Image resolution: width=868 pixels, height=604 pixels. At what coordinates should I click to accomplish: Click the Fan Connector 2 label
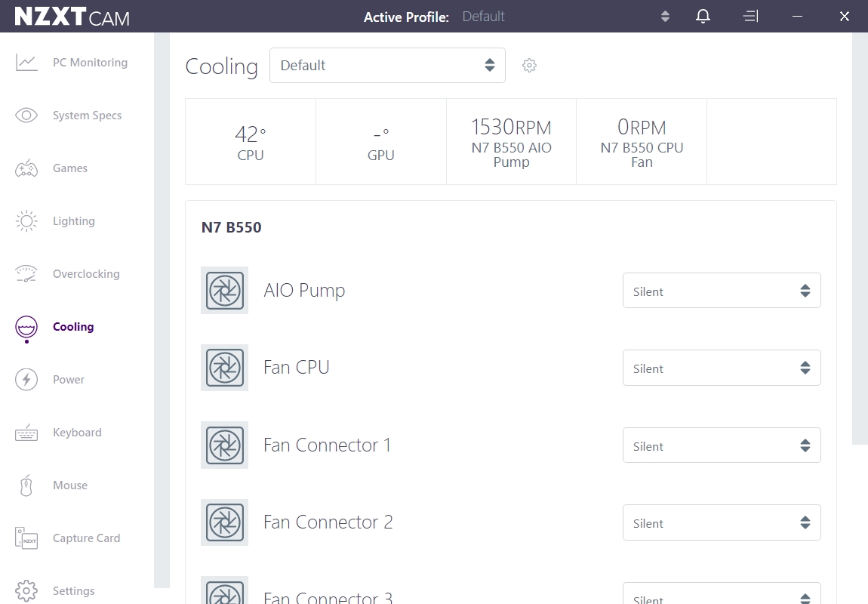click(x=328, y=522)
